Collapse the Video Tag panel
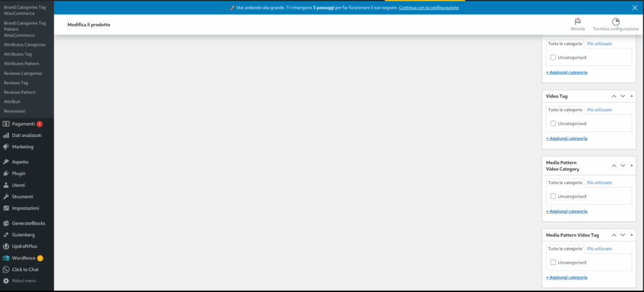Screen dimensions: 644x292 click(631, 96)
